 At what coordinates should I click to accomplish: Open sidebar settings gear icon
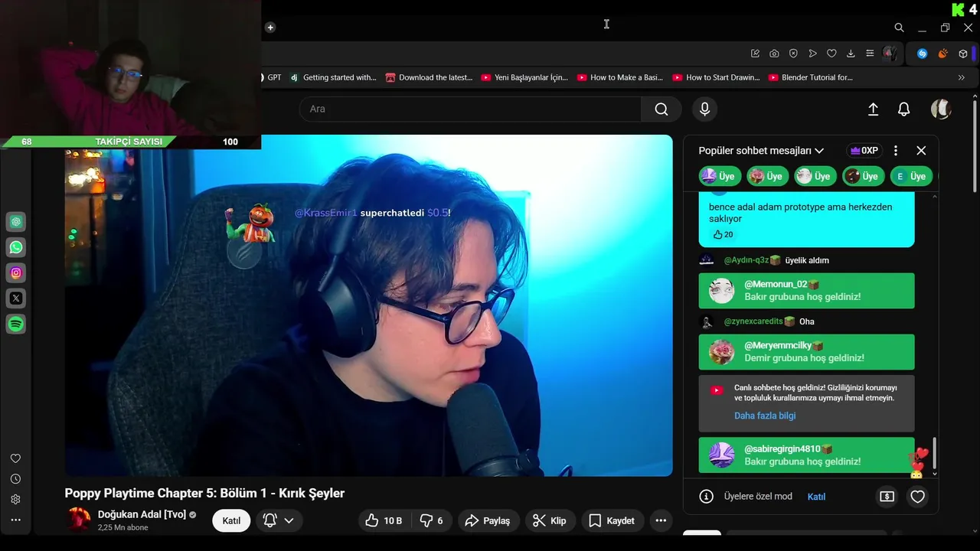point(15,499)
